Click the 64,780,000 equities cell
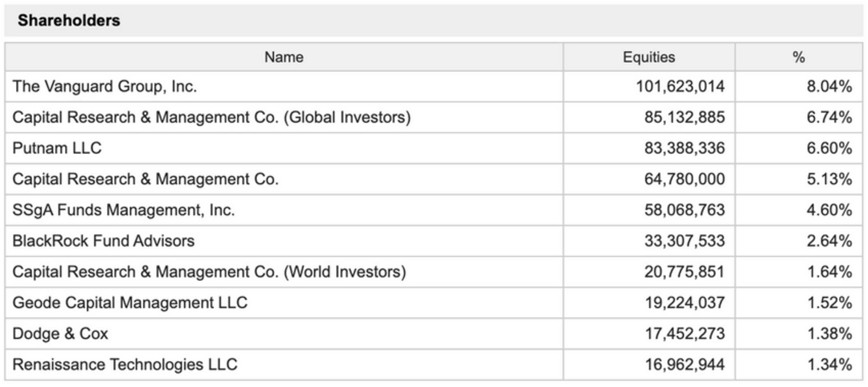 (x=684, y=179)
